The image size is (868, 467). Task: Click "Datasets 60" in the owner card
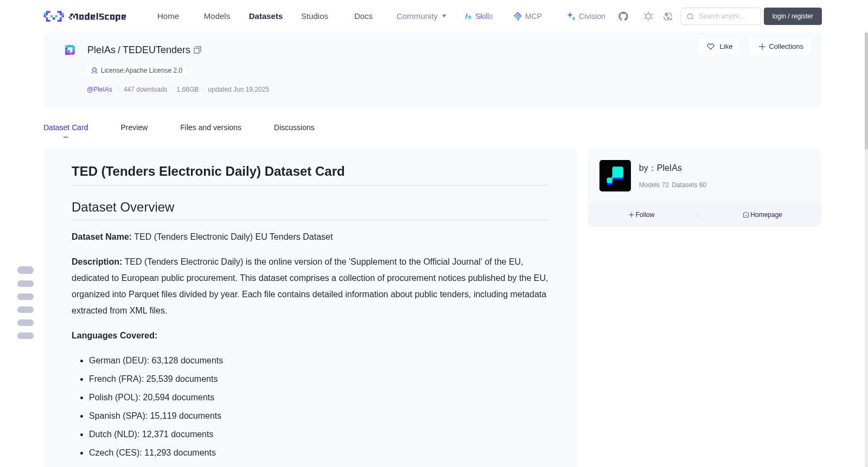pos(689,185)
